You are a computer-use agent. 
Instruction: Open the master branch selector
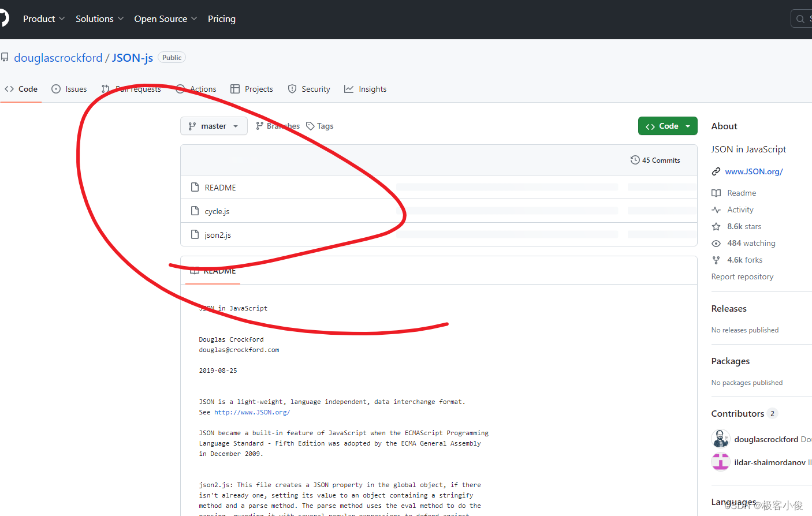(214, 126)
